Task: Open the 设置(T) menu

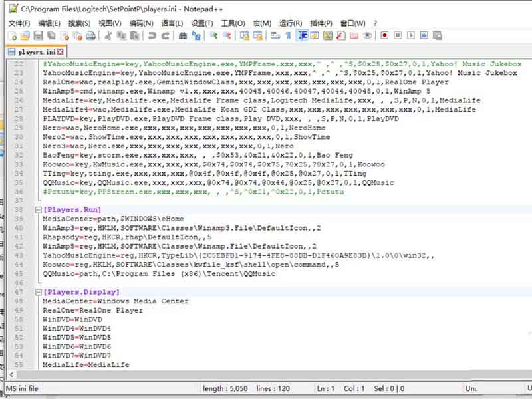Action: click(202, 23)
